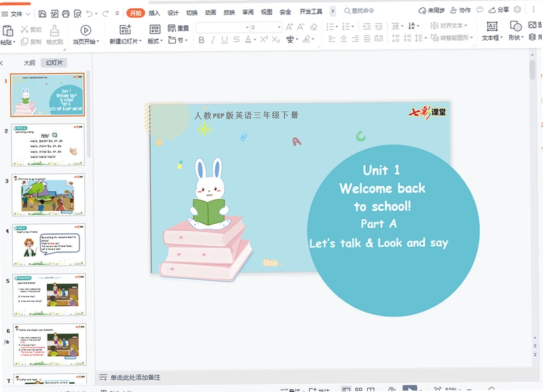Screen dimensions: 543x392
Task: Clear formatting with the eraser icon
Action: tap(314, 26)
